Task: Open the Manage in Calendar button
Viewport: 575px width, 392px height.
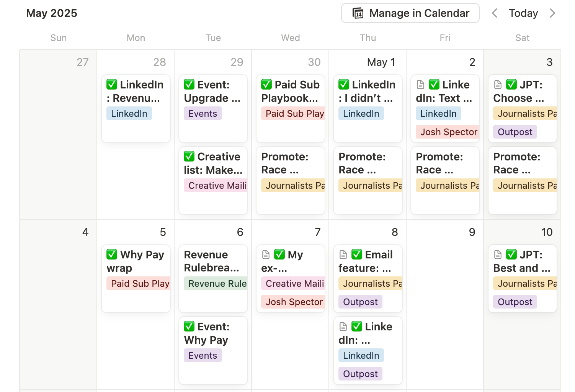Action: tap(410, 13)
